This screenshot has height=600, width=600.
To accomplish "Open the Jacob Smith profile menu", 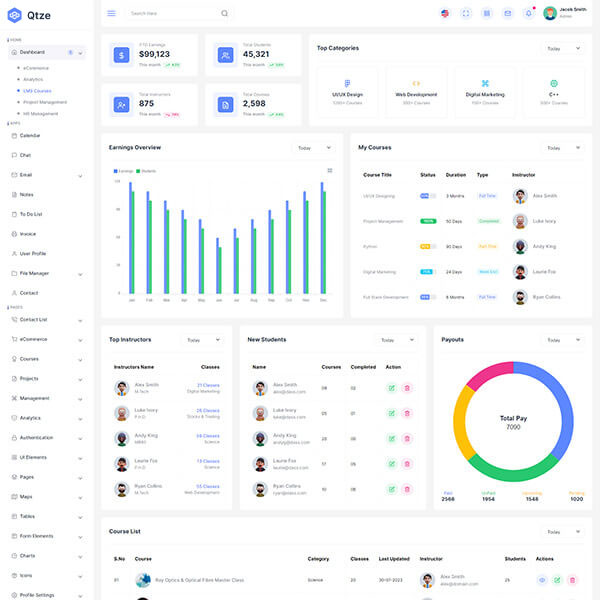I will tap(567, 13).
